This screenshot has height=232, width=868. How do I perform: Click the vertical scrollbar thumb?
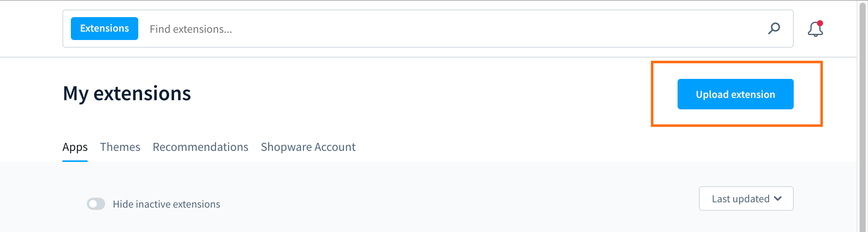tap(863, 117)
